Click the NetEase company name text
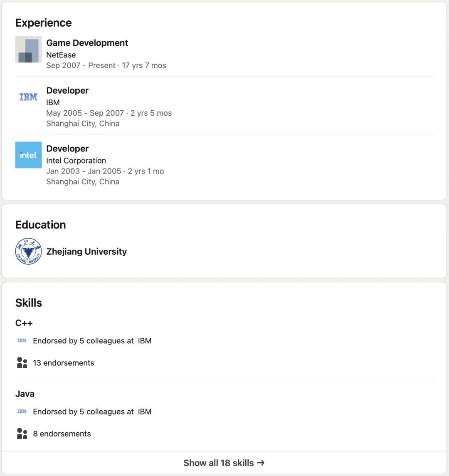Viewport: 449px width, 476px height. (61, 55)
